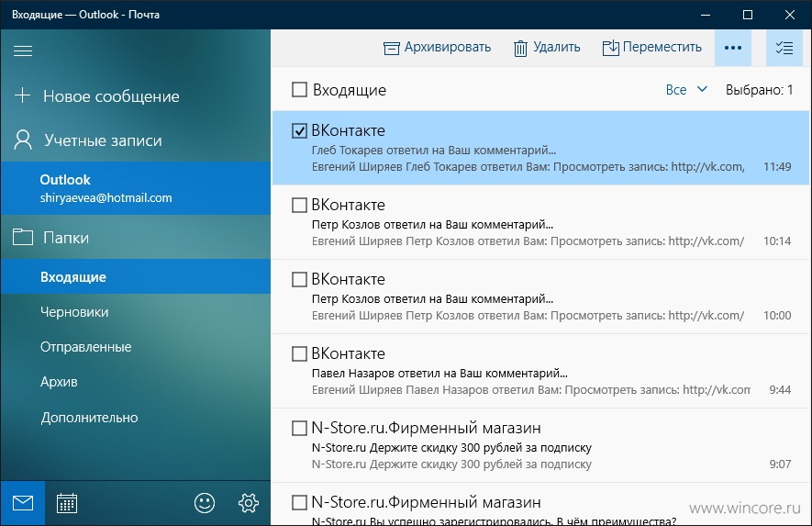The height and width of the screenshot is (526, 812).
Task: Click the archive box icon in toolbar
Action: [391, 49]
